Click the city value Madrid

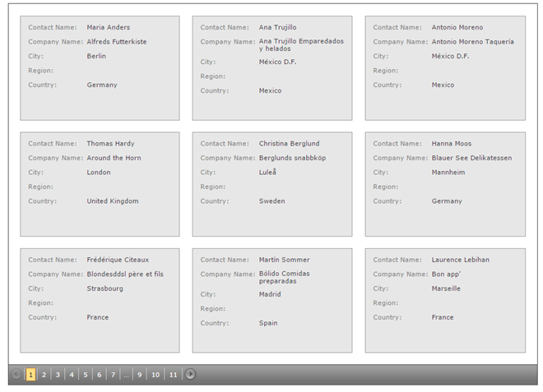(270, 294)
